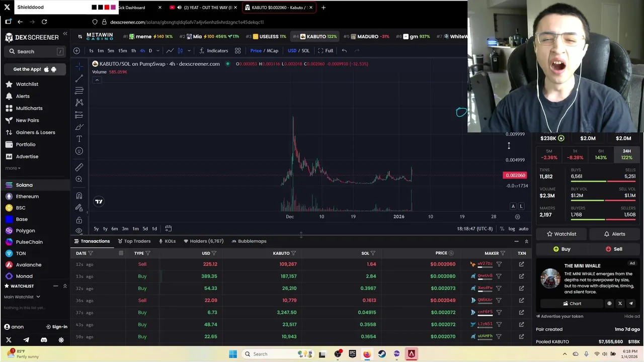
Task: Click Windows Start button in taskbar
Action: coord(233,354)
